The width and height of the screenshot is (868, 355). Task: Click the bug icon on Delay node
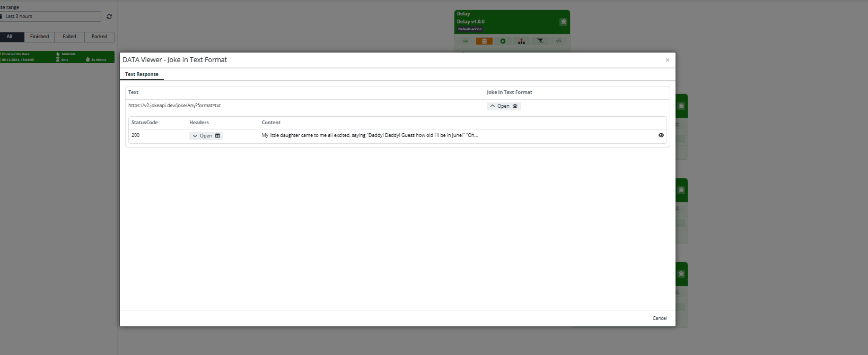coord(563,22)
